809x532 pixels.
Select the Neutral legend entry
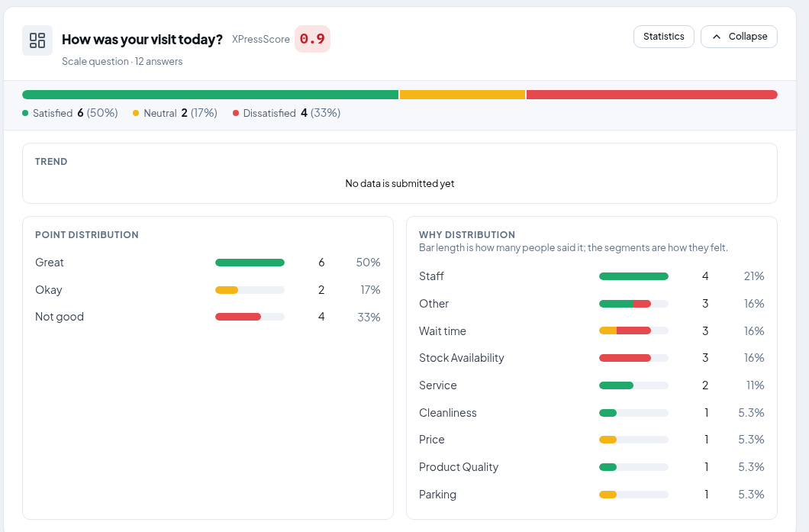pyautogui.click(x=175, y=113)
